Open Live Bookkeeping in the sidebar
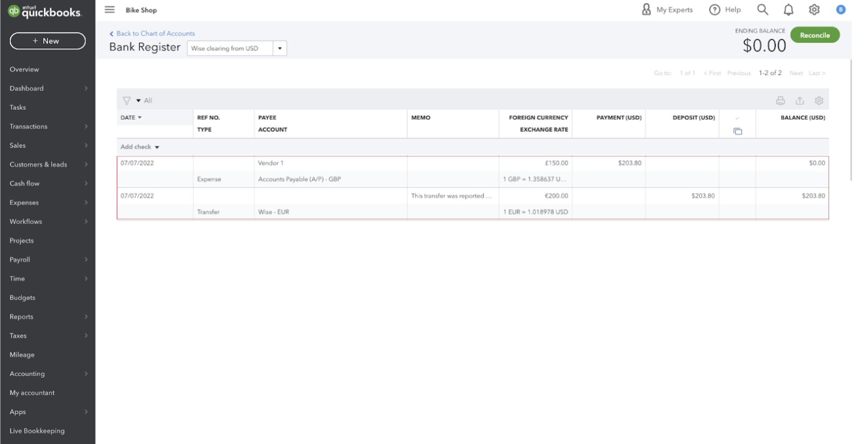 [37, 431]
